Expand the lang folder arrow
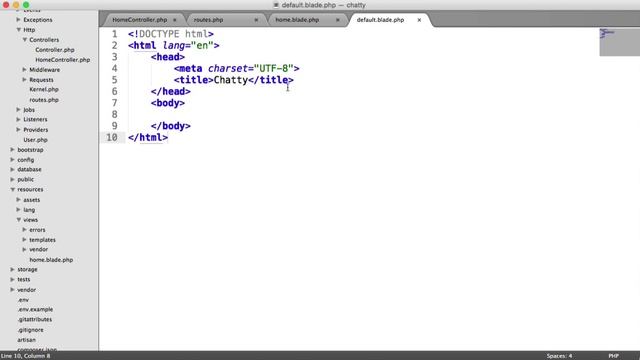640x360 pixels. pyautogui.click(x=18, y=210)
